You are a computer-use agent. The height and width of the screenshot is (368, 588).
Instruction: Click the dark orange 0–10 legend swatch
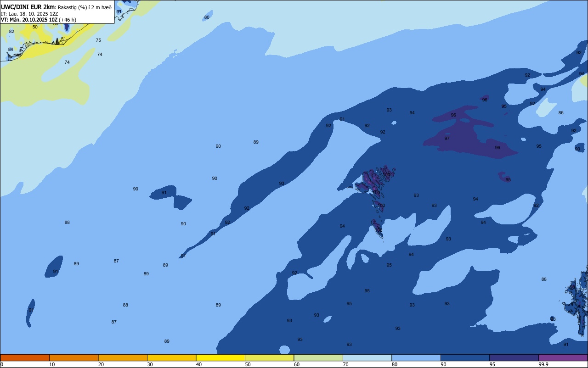tap(25, 357)
